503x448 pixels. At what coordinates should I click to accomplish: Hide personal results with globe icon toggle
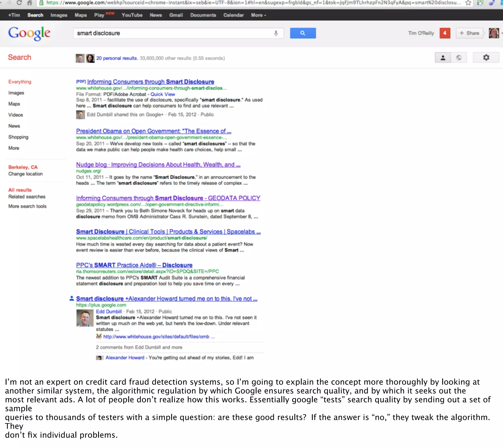[459, 58]
